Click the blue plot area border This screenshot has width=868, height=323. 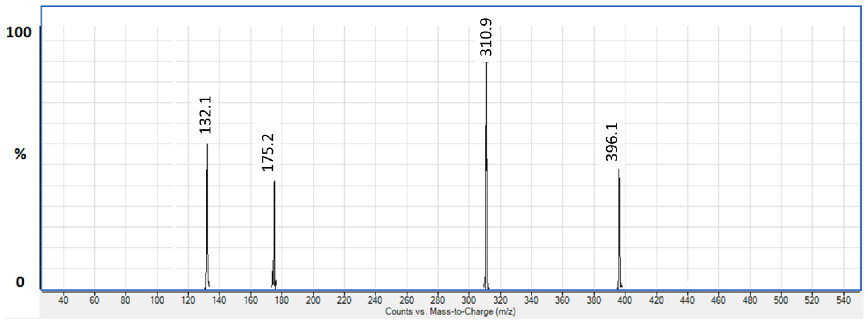438,5
